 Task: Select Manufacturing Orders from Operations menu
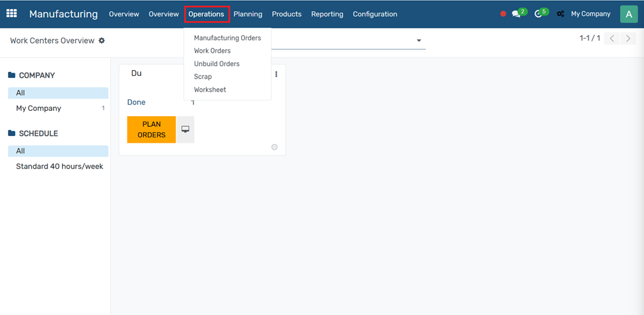coord(227,38)
